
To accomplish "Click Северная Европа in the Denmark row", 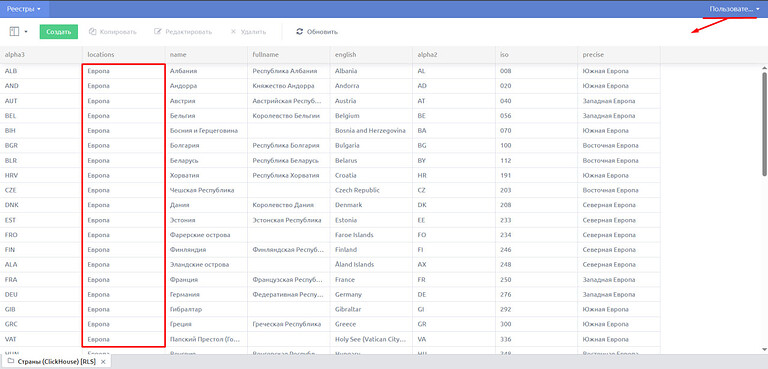I will (x=619, y=205).
